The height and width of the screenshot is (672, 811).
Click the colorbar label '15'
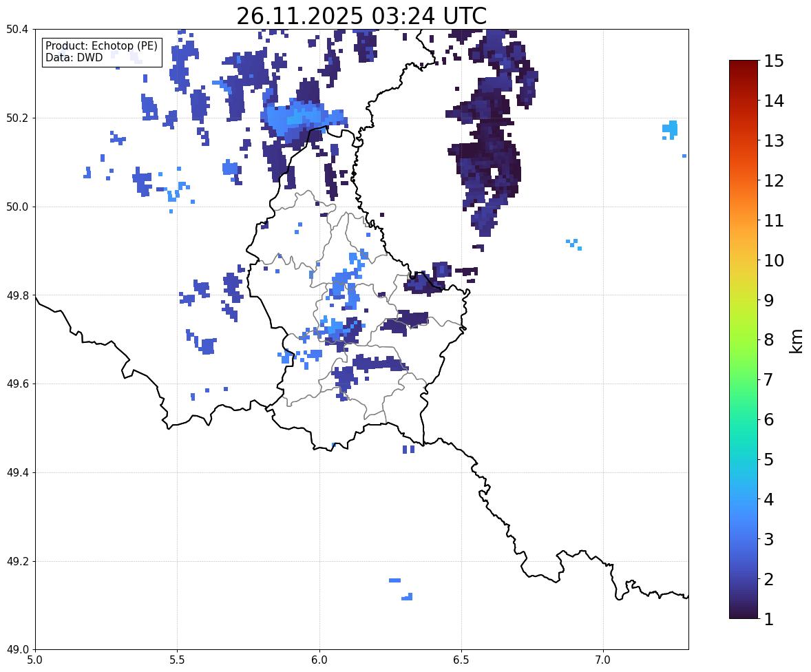(x=774, y=61)
